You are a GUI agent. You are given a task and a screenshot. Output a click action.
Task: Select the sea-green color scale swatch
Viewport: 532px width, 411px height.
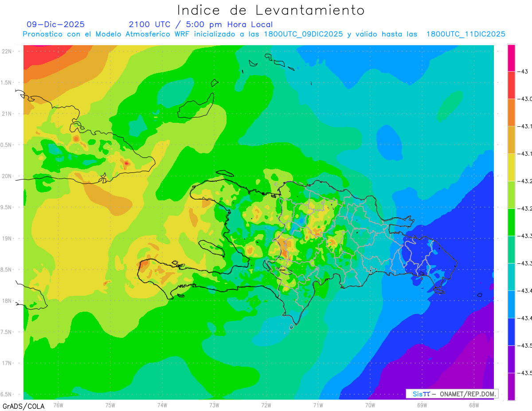click(x=511, y=250)
